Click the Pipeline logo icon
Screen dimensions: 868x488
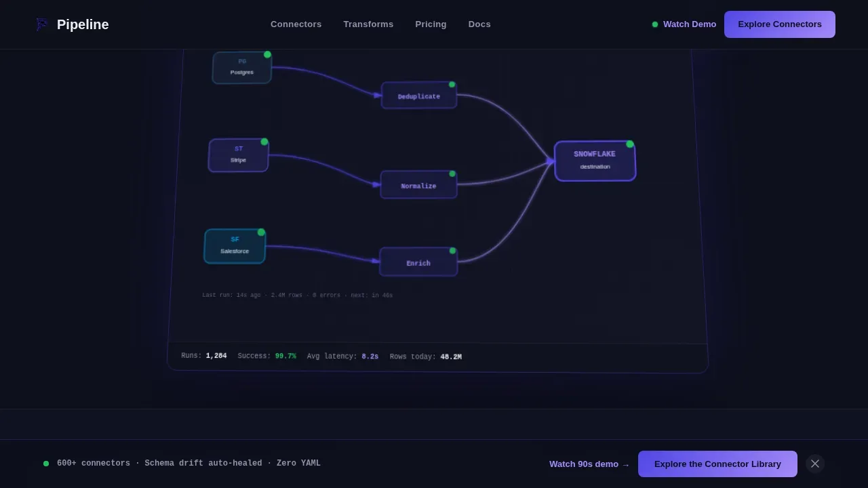coord(42,24)
